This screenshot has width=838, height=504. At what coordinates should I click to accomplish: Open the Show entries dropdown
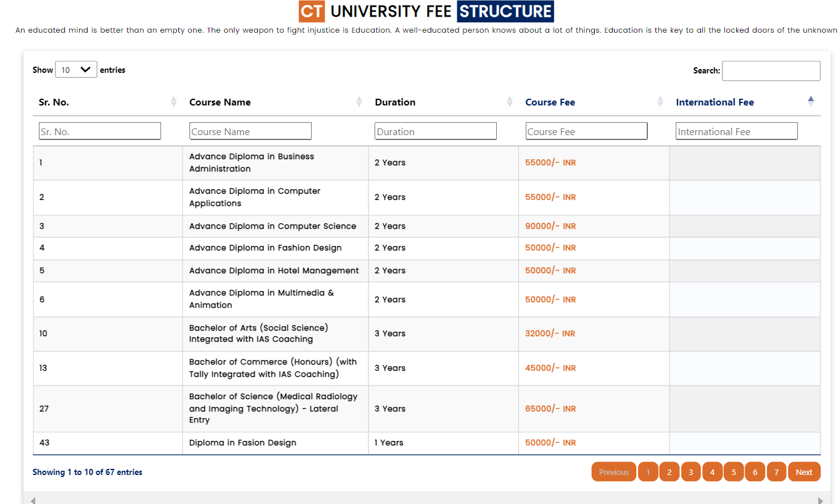pos(76,70)
